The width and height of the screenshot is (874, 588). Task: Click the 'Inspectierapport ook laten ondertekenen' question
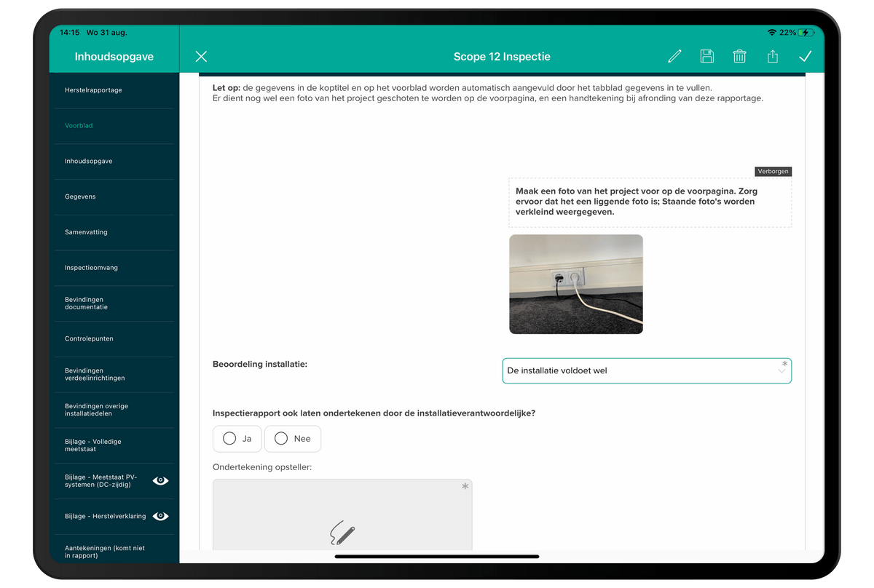[374, 413]
